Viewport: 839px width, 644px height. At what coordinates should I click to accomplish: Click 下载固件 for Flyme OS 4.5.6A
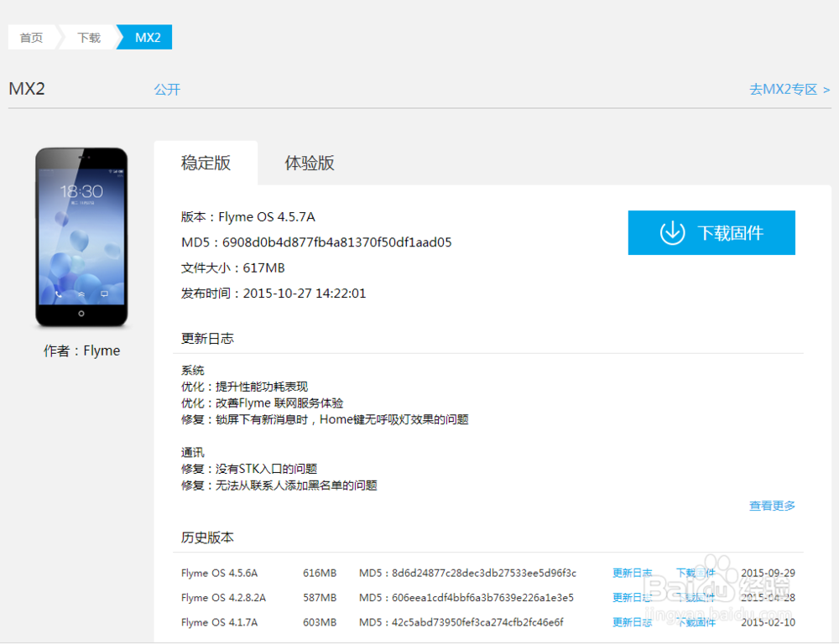[x=695, y=573]
